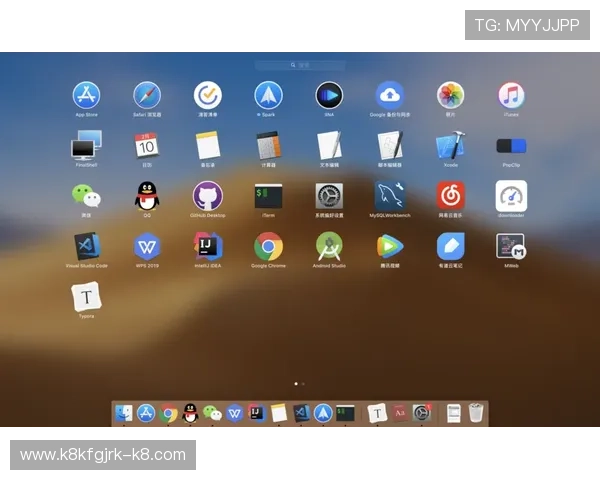Image resolution: width=600 pixels, height=480 pixels.
Task: Launch MySQLWorkbench dolphin icon
Action: pos(390,196)
